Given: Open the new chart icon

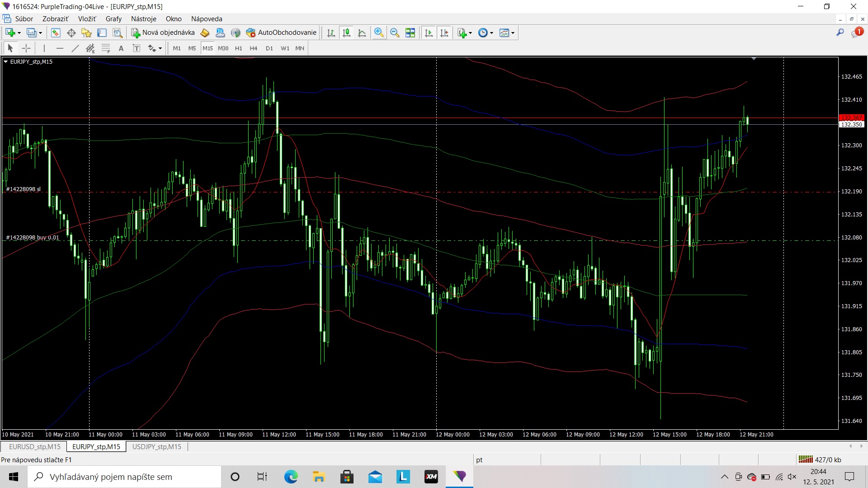Looking at the screenshot, I should (10, 33).
